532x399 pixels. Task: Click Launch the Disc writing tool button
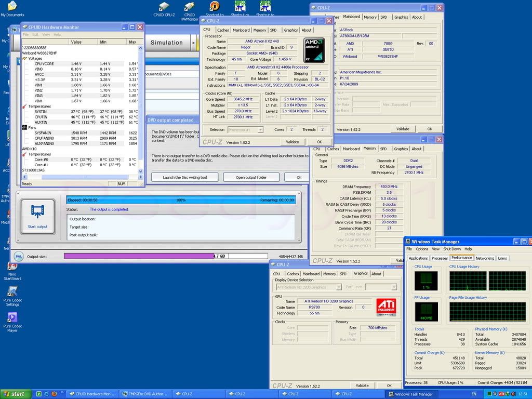coord(184,178)
